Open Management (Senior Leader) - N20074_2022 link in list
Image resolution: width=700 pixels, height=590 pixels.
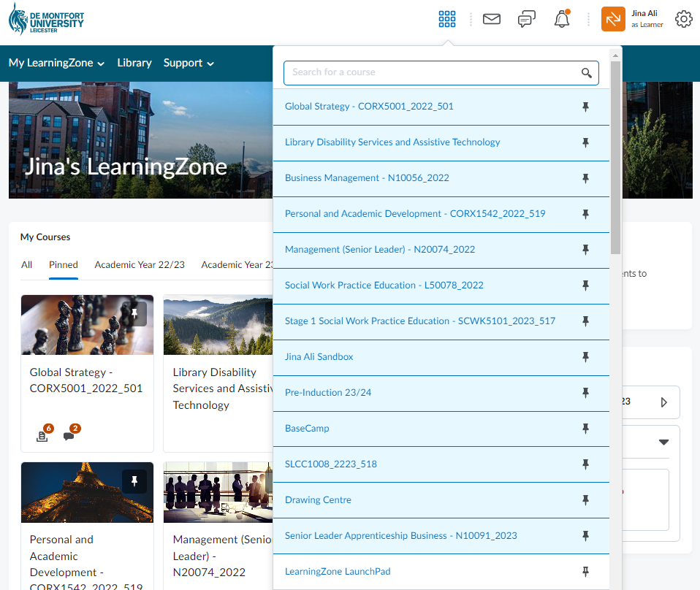[x=380, y=250]
